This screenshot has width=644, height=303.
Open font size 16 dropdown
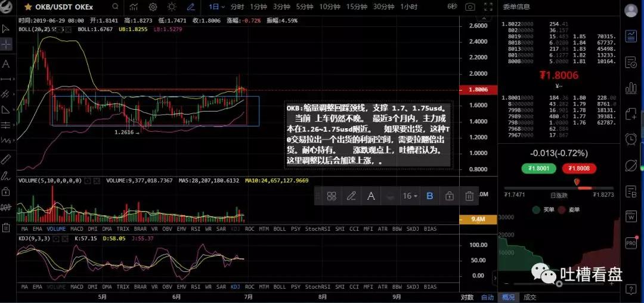pyautogui.click(x=410, y=196)
